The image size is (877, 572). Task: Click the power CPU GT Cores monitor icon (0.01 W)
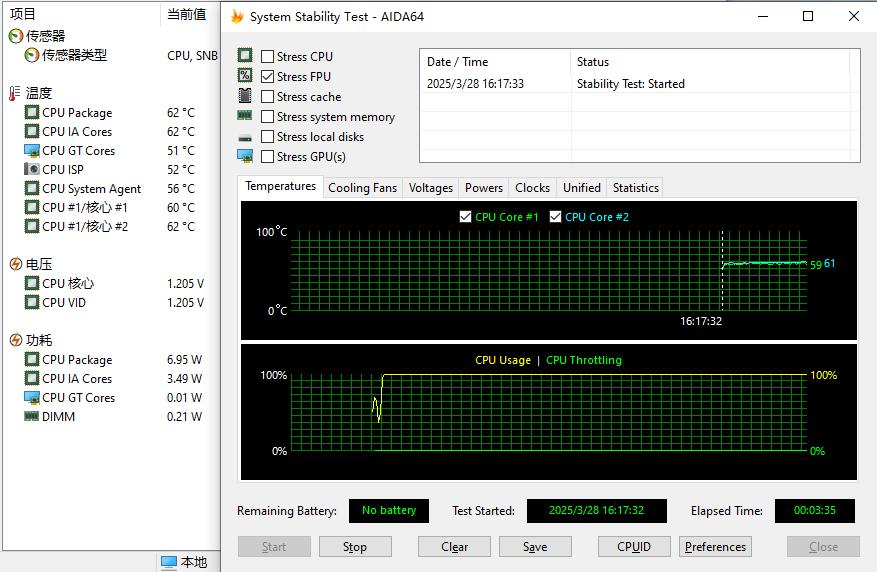pyautogui.click(x=32, y=398)
